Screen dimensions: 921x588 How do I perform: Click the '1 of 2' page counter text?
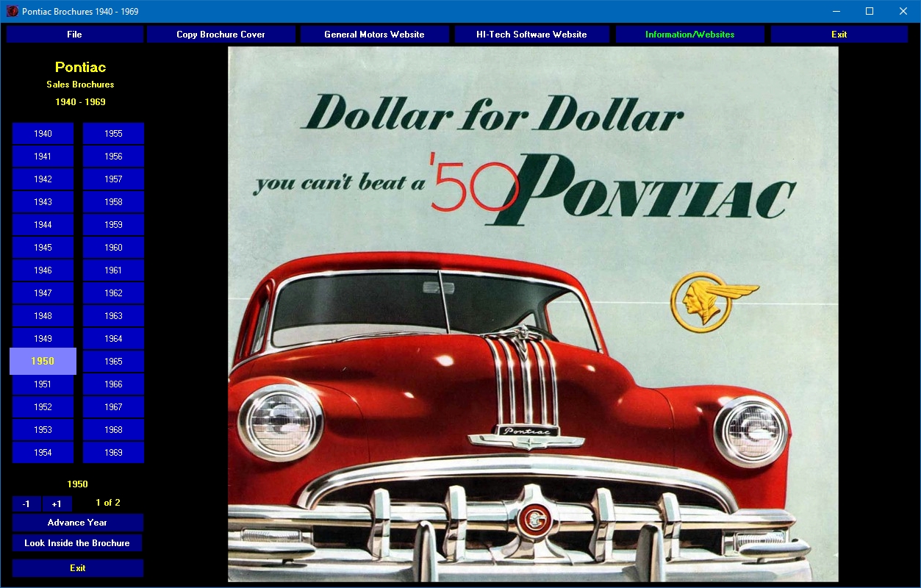click(x=108, y=503)
